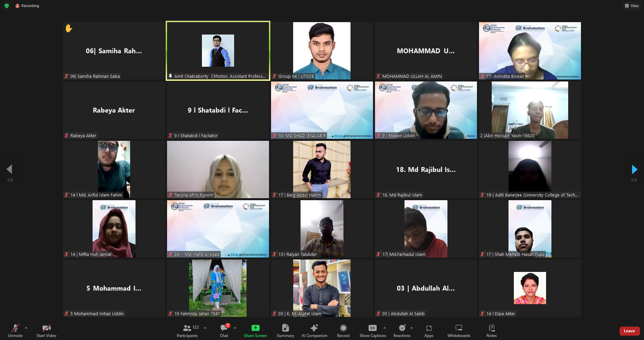This screenshot has height=340, width=644.
Task: Open the meeting Summary
Action: coord(285,330)
